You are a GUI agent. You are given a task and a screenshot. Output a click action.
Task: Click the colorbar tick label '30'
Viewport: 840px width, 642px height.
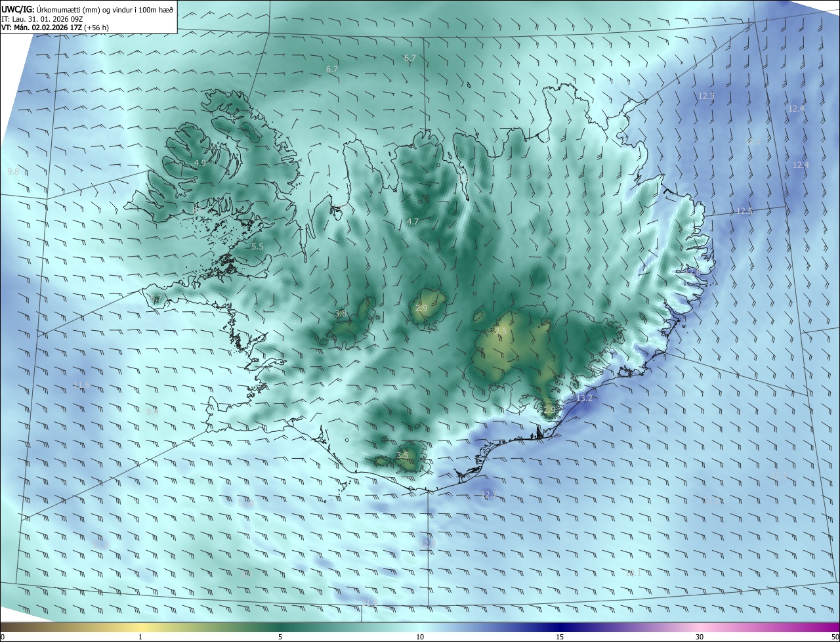pyautogui.click(x=700, y=637)
